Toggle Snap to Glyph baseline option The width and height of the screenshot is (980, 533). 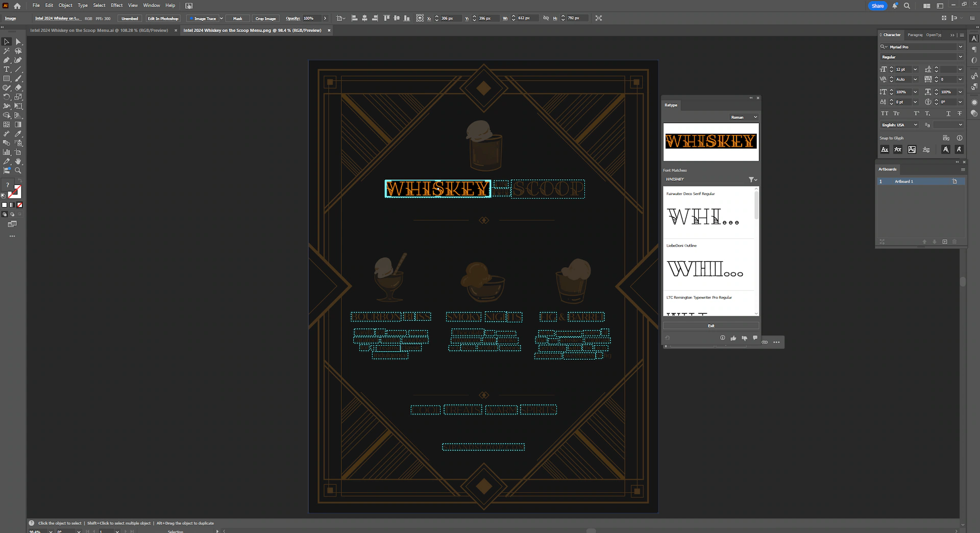885,150
